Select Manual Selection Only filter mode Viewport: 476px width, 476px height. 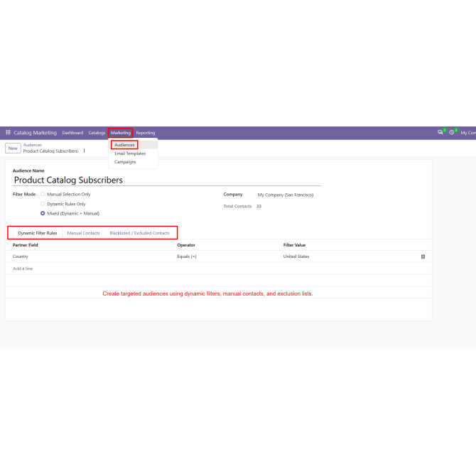(43, 194)
